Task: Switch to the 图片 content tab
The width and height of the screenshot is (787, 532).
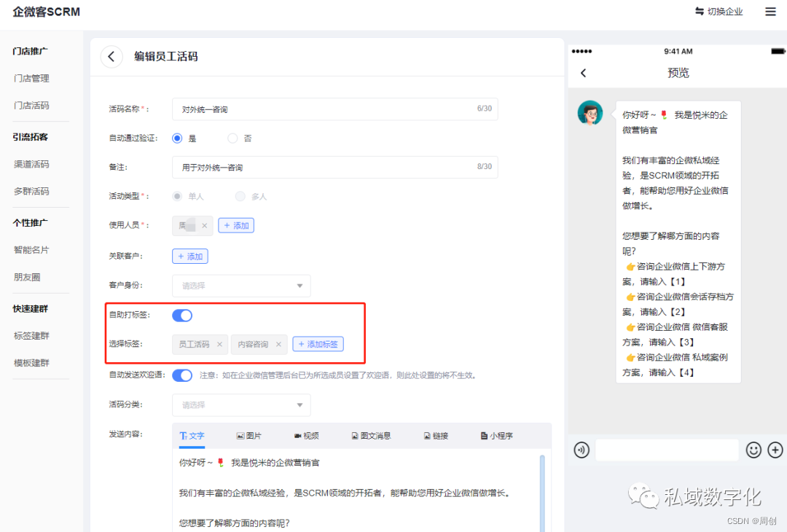Action: pos(249,436)
